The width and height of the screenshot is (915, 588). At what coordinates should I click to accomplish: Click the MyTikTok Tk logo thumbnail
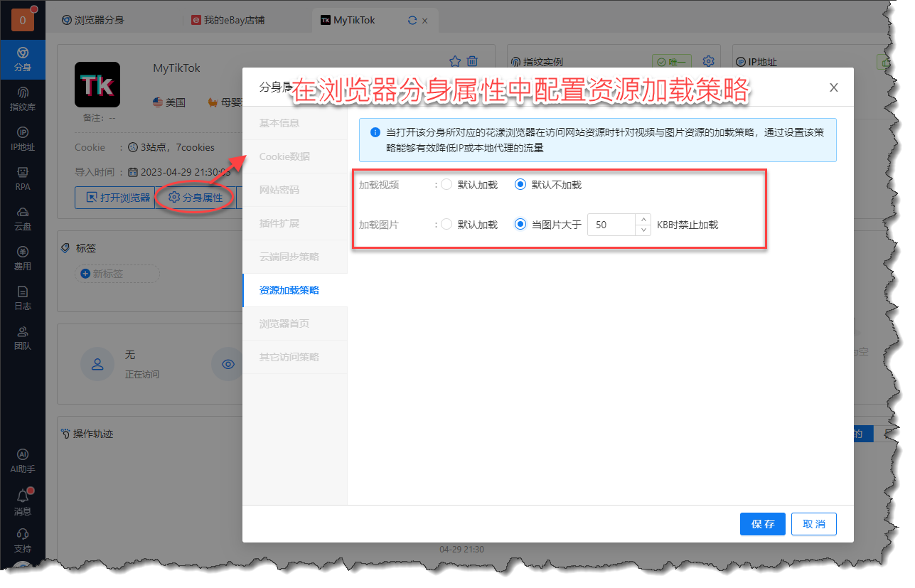point(97,85)
